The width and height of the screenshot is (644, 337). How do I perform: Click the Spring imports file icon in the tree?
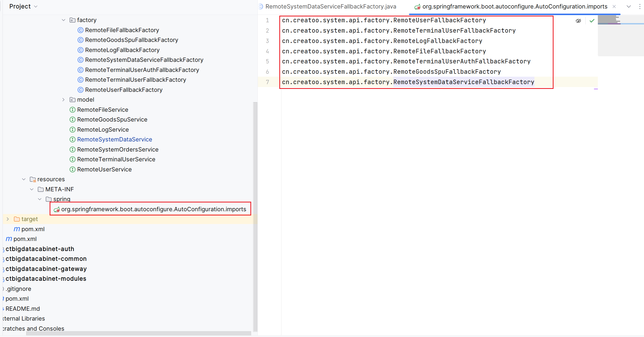click(56, 210)
